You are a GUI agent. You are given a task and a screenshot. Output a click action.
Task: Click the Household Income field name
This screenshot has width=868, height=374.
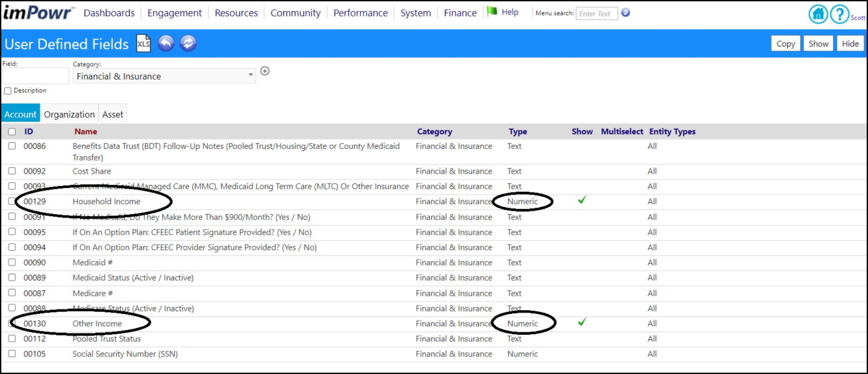pos(106,202)
